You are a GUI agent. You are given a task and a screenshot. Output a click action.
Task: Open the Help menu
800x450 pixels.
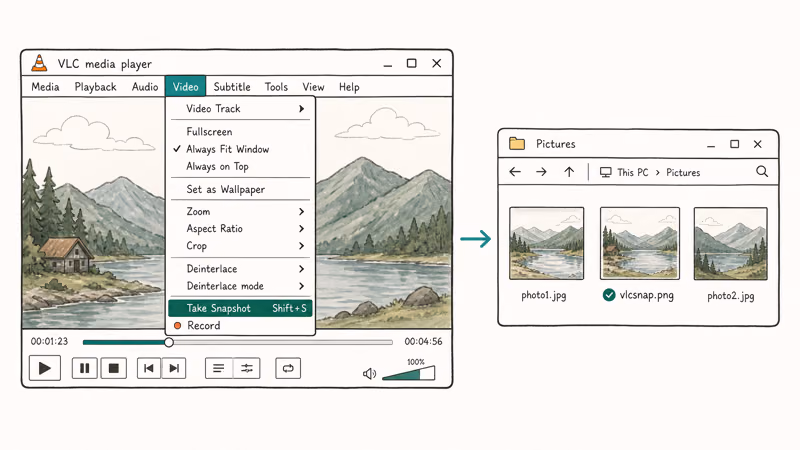pyautogui.click(x=349, y=87)
